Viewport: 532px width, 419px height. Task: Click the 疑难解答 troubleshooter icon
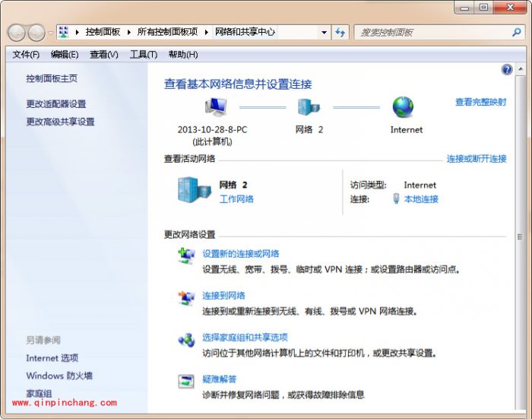point(186,381)
